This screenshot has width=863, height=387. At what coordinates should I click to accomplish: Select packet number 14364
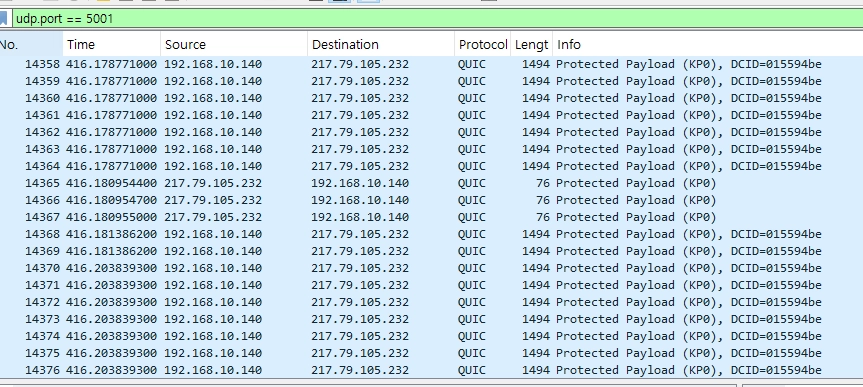(x=432, y=166)
